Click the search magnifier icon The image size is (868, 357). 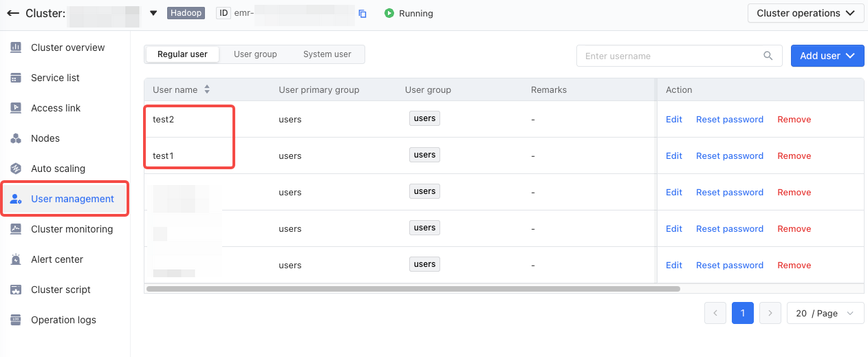click(768, 56)
